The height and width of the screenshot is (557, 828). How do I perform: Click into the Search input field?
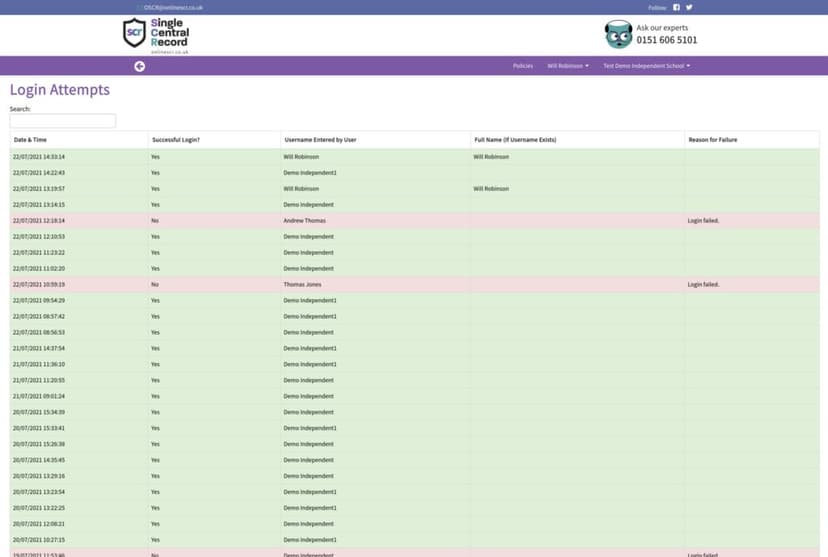(x=63, y=121)
